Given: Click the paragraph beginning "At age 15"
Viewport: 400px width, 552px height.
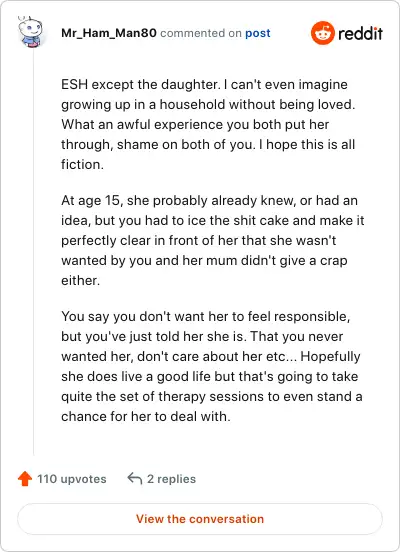Looking at the screenshot, I should click(213, 240).
